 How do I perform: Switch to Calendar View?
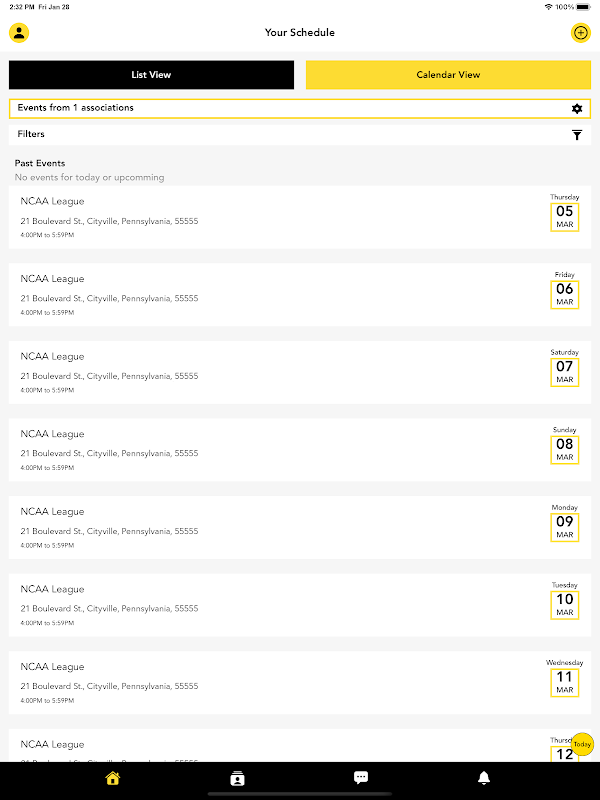448,75
